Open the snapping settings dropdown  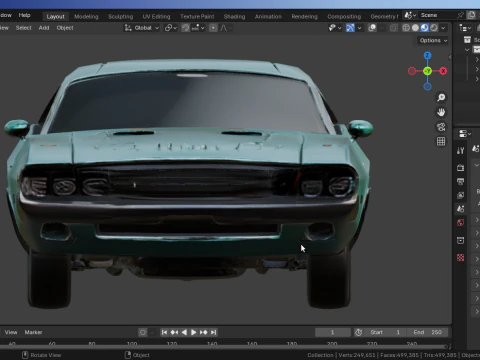198,28
